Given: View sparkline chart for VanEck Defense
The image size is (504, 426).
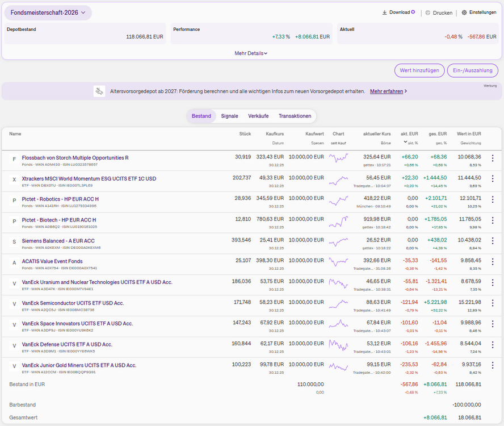Looking at the screenshot, I should pos(338,345).
